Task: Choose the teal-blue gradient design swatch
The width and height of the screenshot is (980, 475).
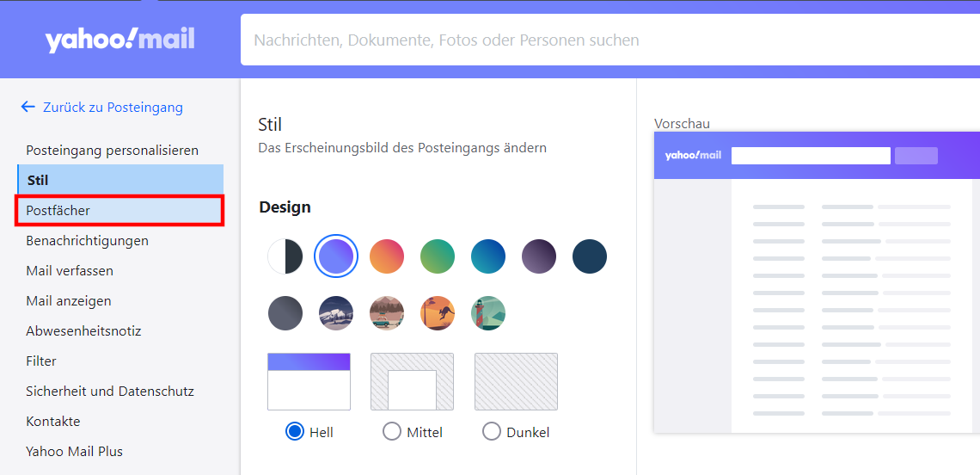Action: [488, 256]
